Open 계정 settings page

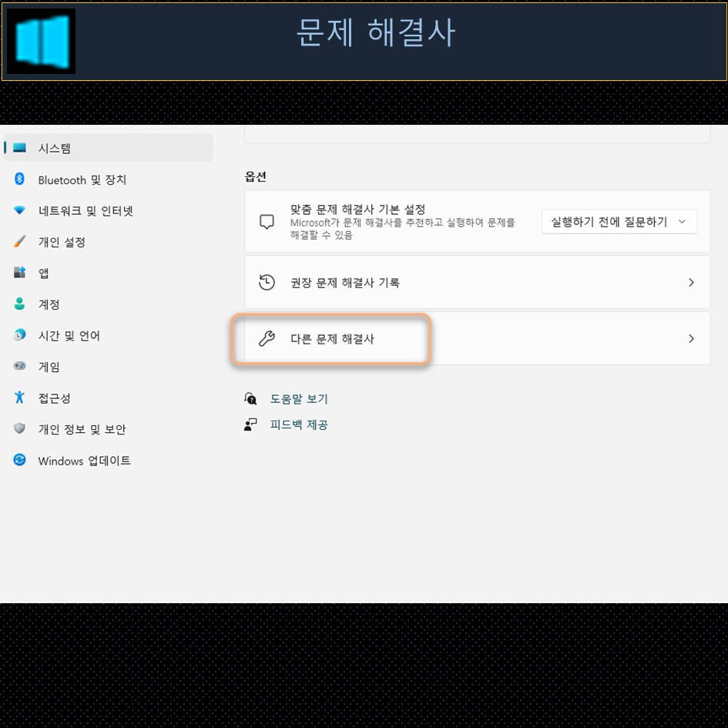pyautogui.click(x=108, y=304)
